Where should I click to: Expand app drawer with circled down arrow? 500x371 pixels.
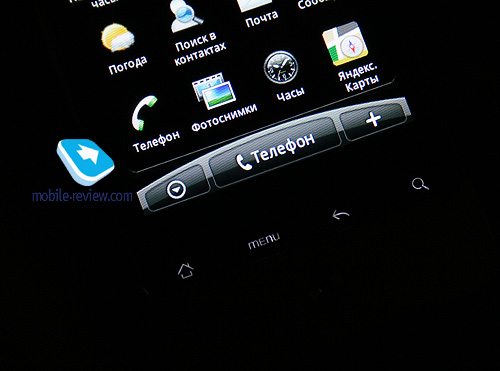coord(176,189)
